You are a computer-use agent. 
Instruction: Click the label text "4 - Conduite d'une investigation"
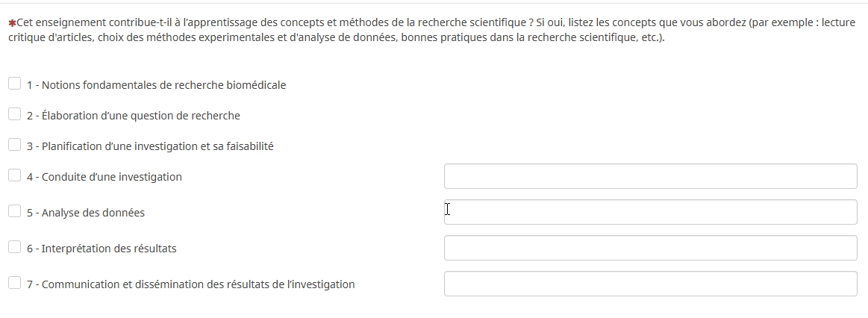pyautogui.click(x=104, y=177)
